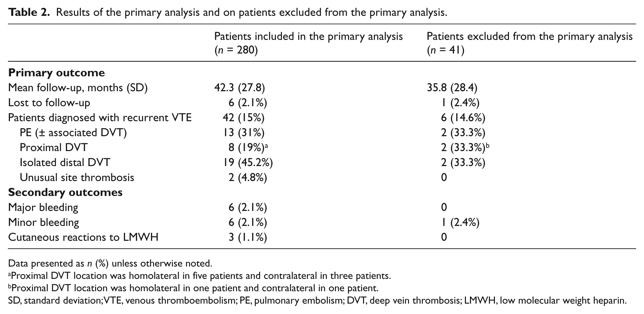Image resolution: width=644 pixels, height=314 pixels.
Task: Click the Major bleeding row label
Action: (x=43, y=207)
